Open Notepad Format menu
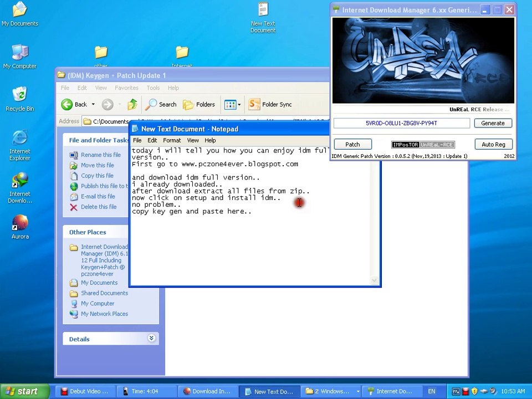Image resolution: width=532 pixels, height=399 pixels. pyautogui.click(x=172, y=140)
